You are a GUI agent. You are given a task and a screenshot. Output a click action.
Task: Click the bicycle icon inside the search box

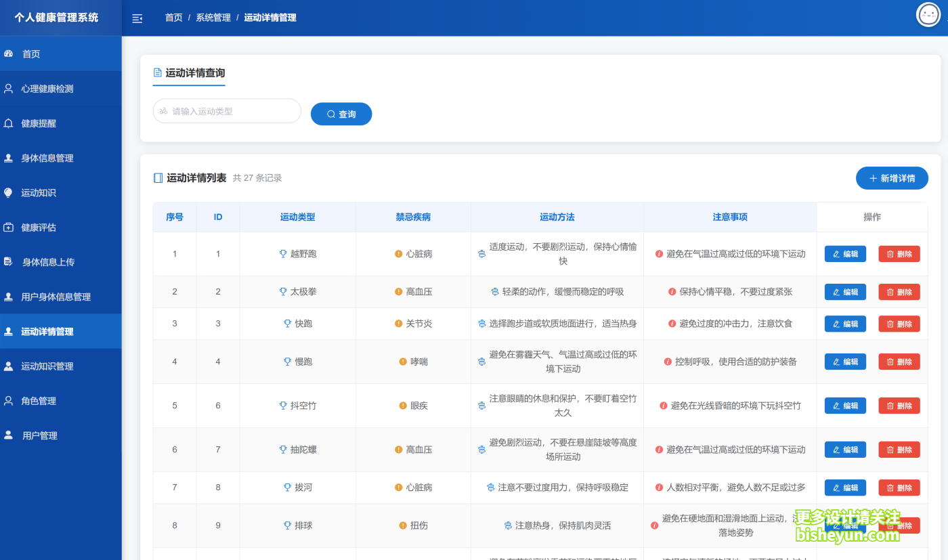pos(164,111)
